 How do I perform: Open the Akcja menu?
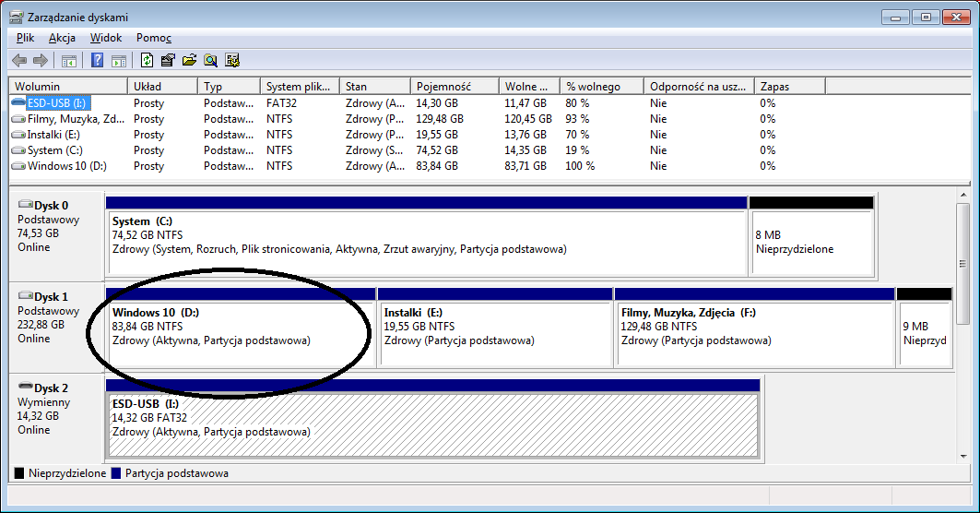click(x=62, y=38)
